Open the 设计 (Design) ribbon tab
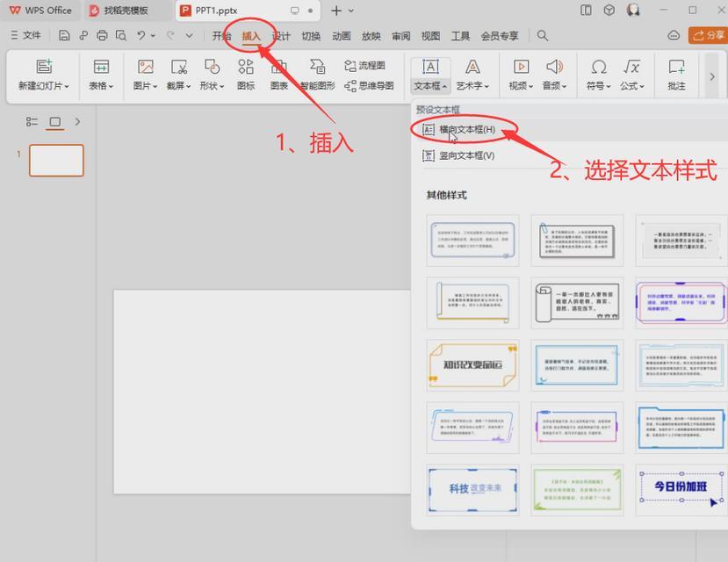The width and height of the screenshot is (728, 562). (x=281, y=36)
